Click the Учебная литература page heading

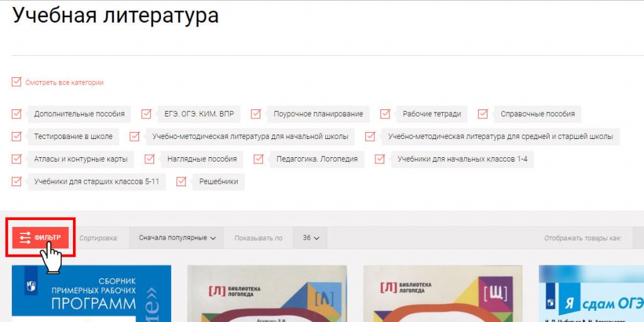[x=116, y=16]
